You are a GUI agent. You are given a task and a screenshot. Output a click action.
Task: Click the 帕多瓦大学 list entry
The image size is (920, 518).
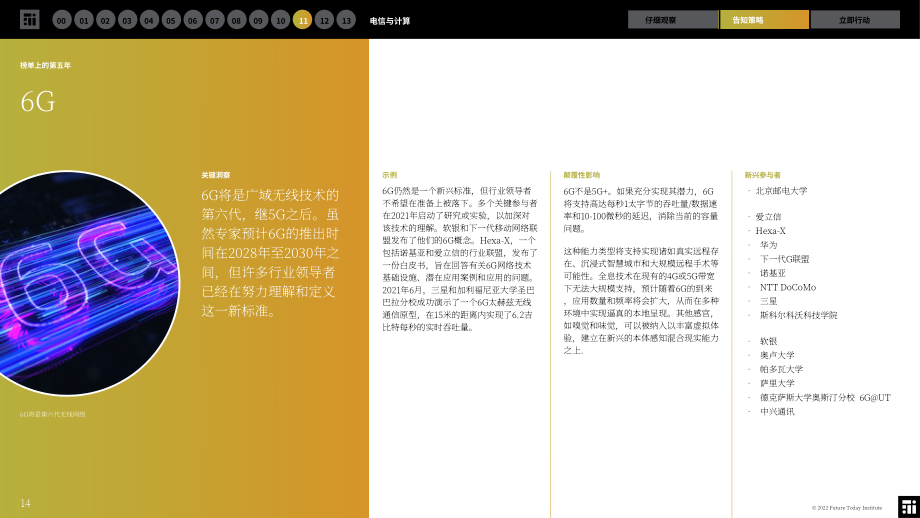[782, 369]
